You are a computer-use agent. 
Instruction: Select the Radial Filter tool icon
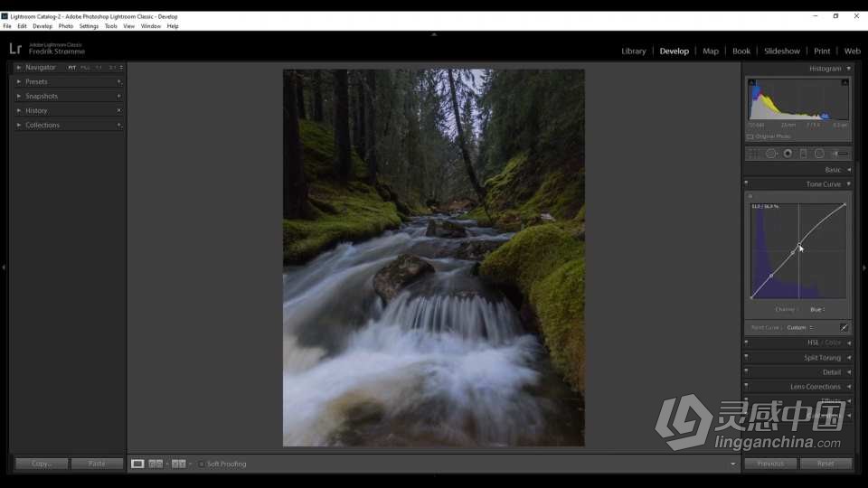[819, 154]
